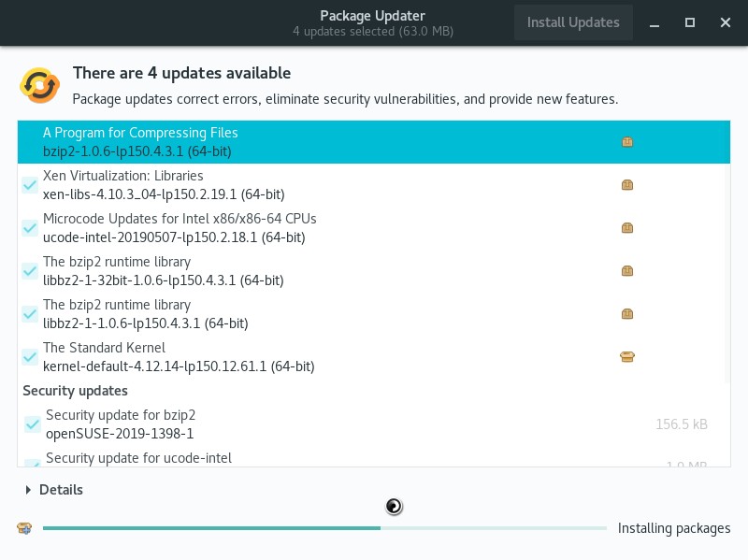
Task: Select the 'ucode-intel-20190507-lp150.2.18.1 (64-bit)' entry
Action: pyautogui.click(x=374, y=228)
